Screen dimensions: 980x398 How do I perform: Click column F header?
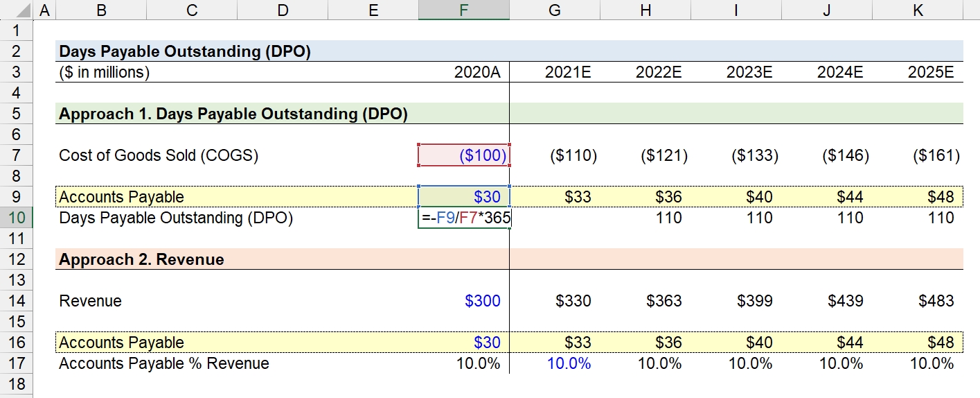(464, 10)
